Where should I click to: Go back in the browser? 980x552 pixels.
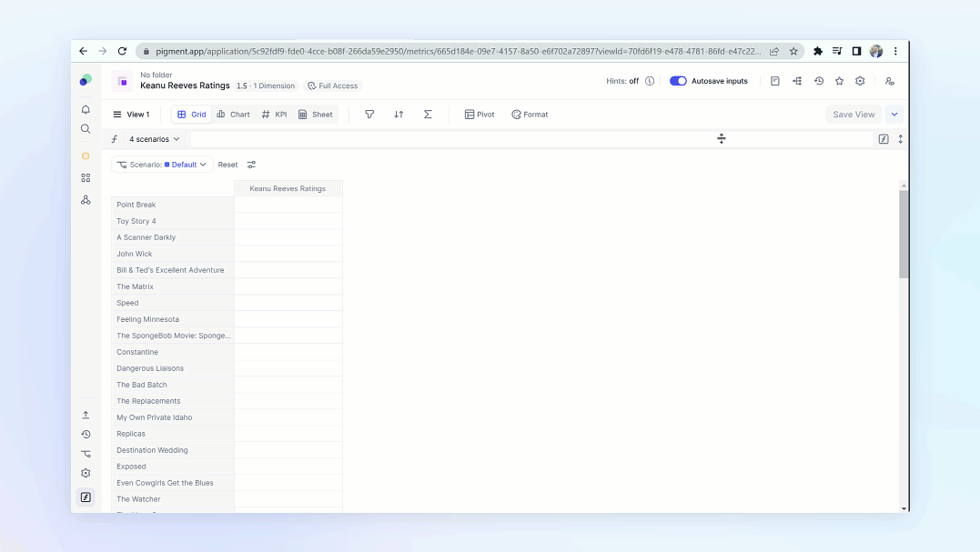pos(83,51)
